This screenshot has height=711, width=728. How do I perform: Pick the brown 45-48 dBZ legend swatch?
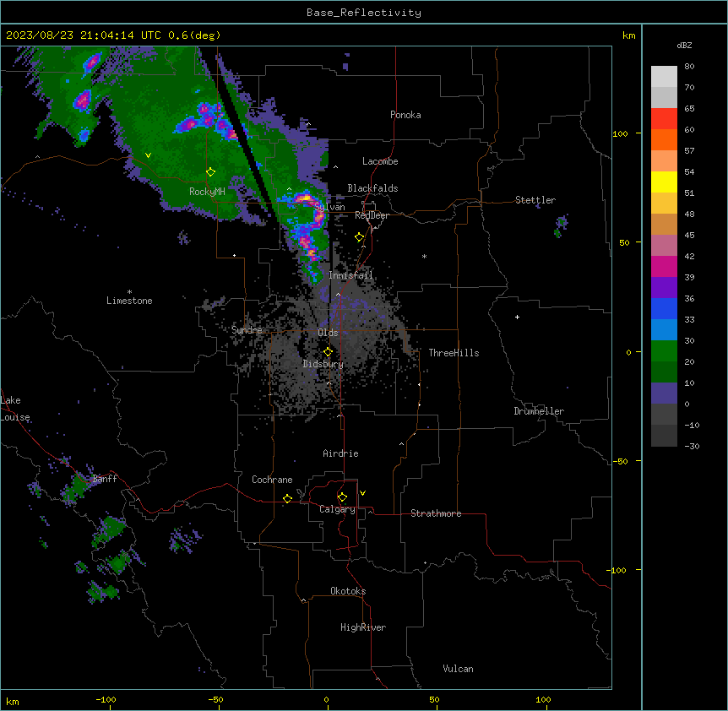tap(664, 224)
